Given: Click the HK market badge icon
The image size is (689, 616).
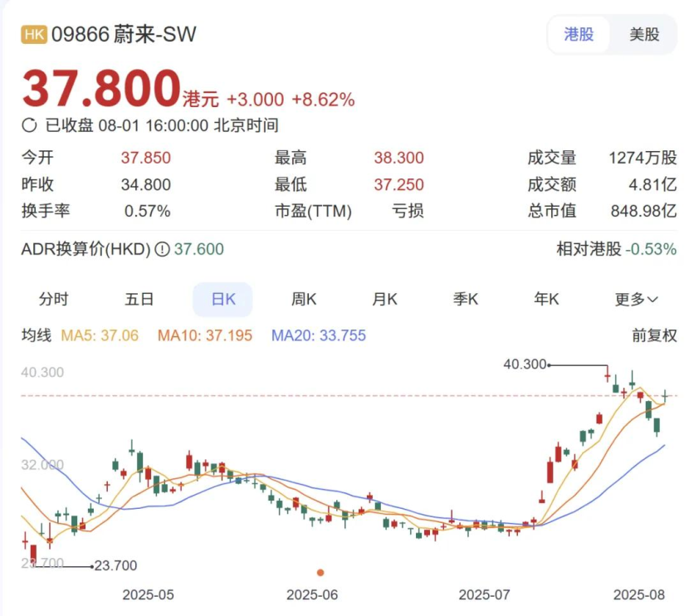Looking at the screenshot, I should [33, 35].
